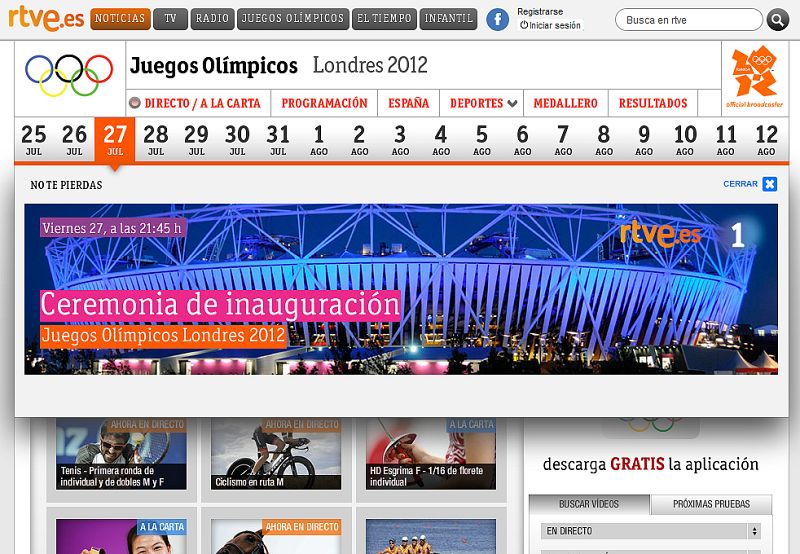Image resolution: width=800 pixels, height=554 pixels.
Task: Select the Medallero menu item
Action: coord(565,103)
